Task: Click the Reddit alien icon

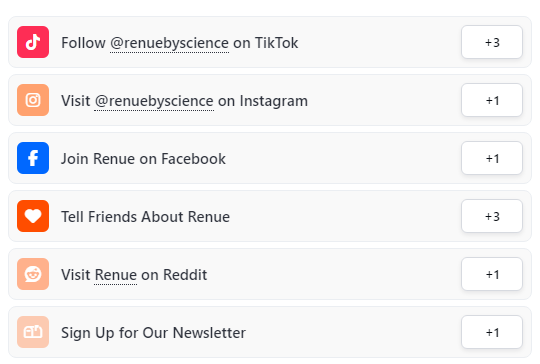Action: coord(33,274)
